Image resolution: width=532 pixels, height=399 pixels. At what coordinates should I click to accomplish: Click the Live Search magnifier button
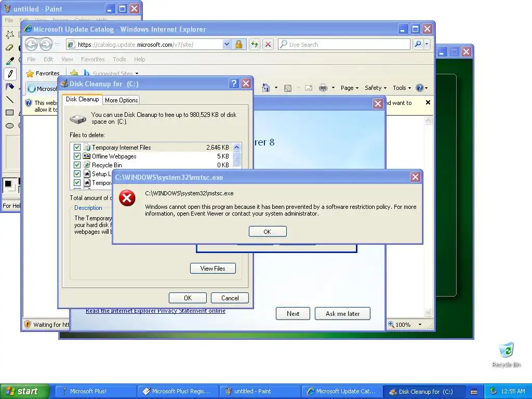418,44
